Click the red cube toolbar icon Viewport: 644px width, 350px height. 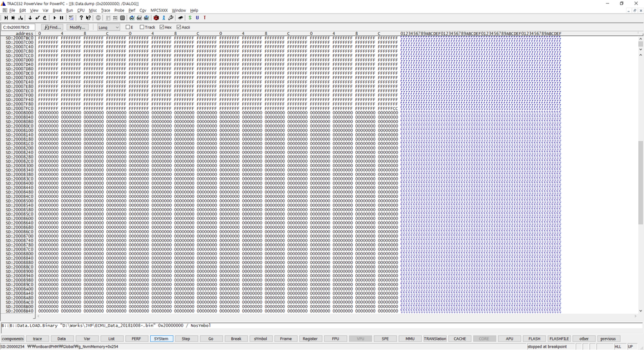pos(156,17)
